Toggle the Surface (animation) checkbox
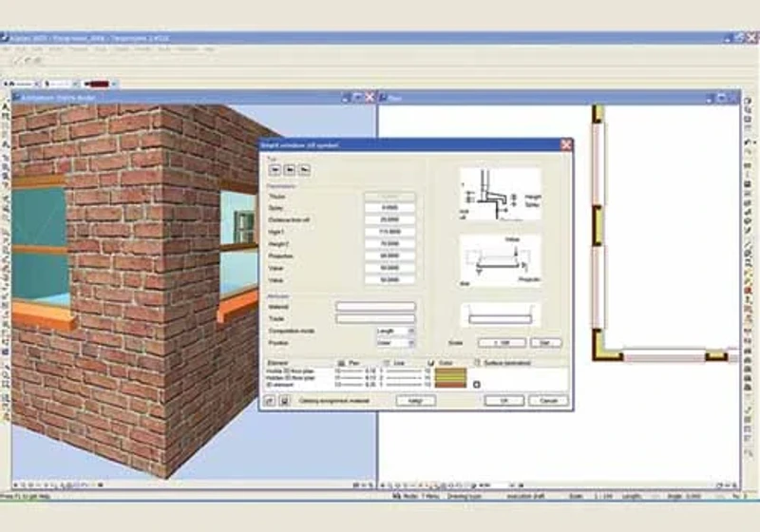 pyautogui.click(x=477, y=363)
